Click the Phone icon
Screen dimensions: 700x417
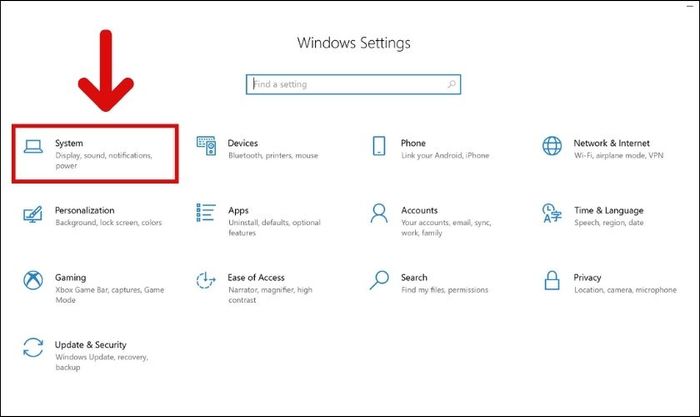pos(379,146)
